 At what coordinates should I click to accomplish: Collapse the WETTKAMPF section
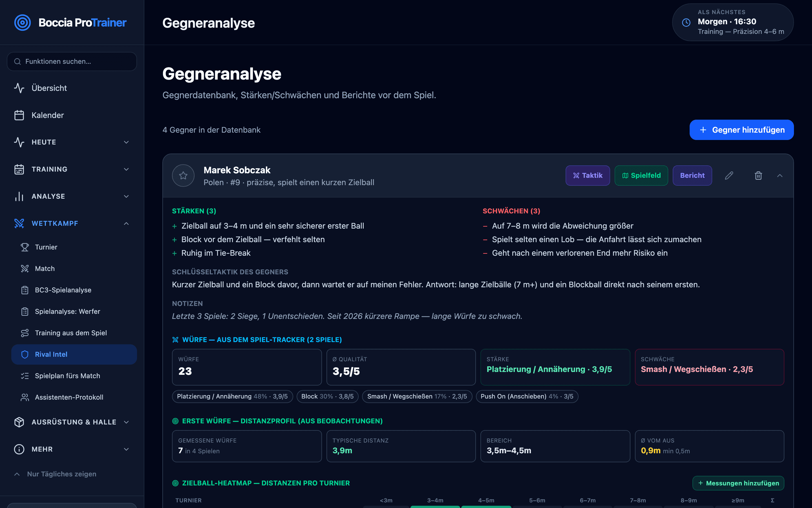coord(72,224)
